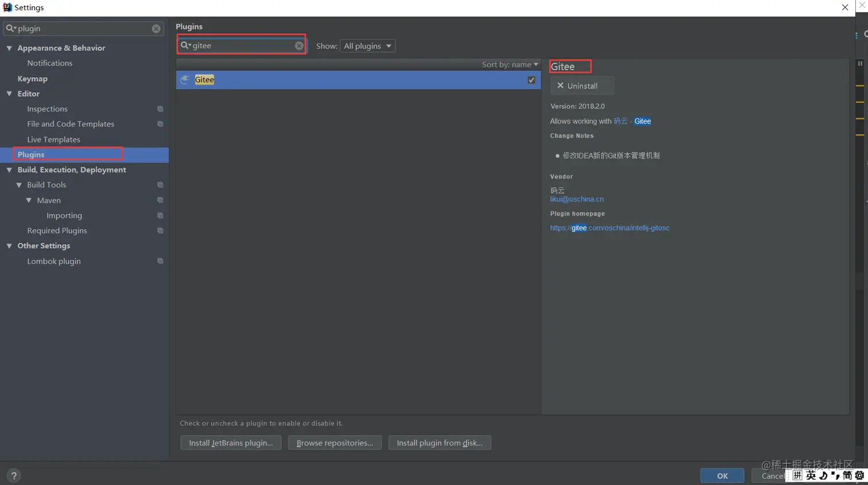Open the gitee.com plugin homepage link

coord(610,228)
